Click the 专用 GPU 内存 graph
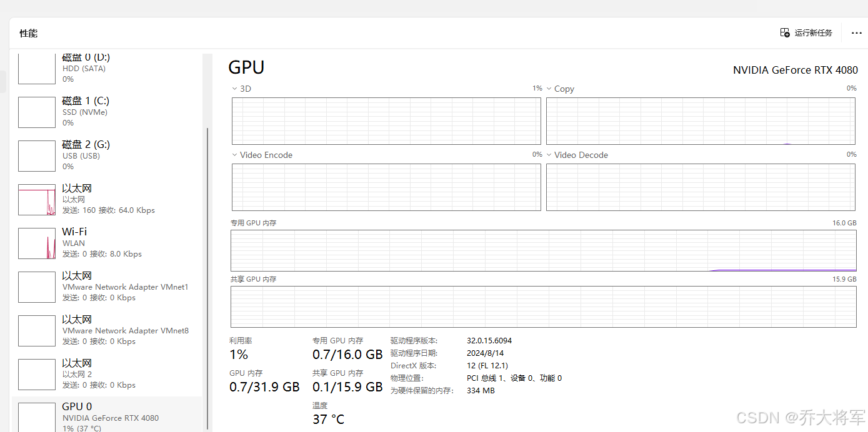Viewport: 868px width, 432px height. (x=544, y=250)
